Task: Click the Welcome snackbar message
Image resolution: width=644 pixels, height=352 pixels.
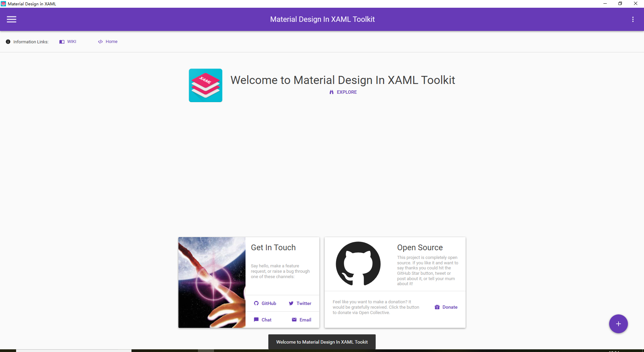Action: pyautogui.click(x=322, y=342)
